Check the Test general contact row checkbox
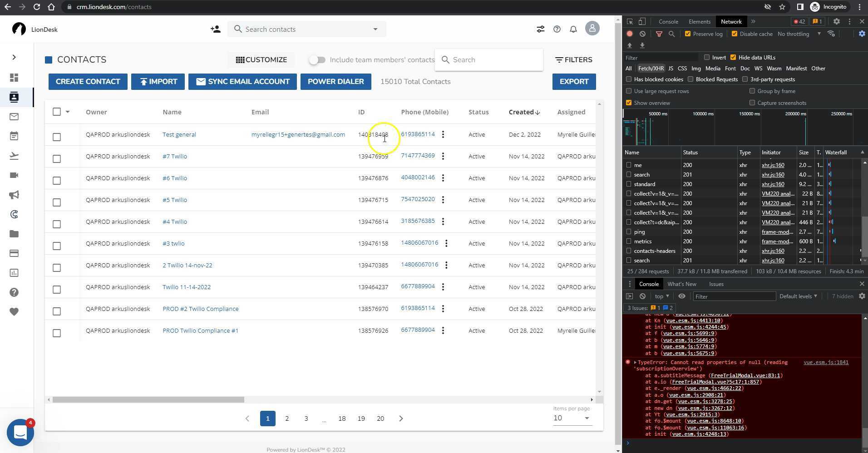This screenshot has width=868, height=453. 56,137
